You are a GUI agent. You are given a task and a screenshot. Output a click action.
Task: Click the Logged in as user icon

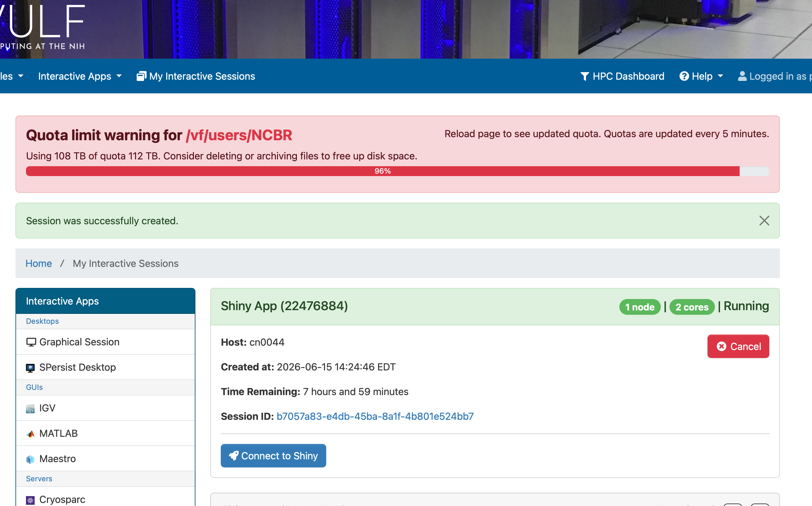coord(742,76)
